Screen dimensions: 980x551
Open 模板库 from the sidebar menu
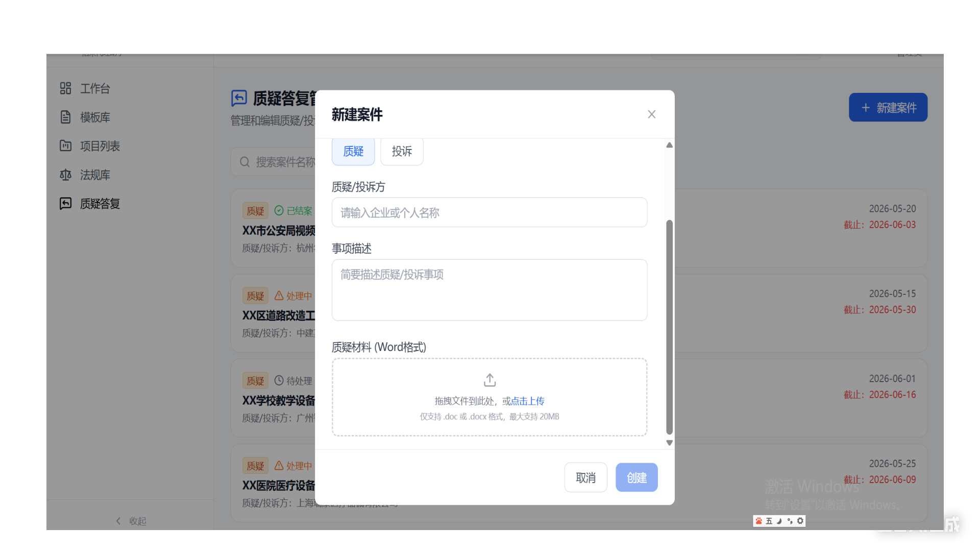[95, 117]
